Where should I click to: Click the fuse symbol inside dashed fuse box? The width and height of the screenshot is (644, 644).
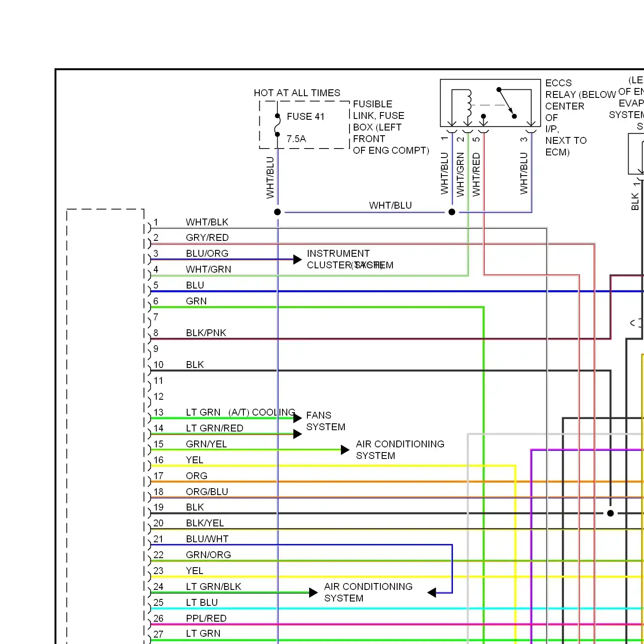pyautogui.click(x=277, y=125)
